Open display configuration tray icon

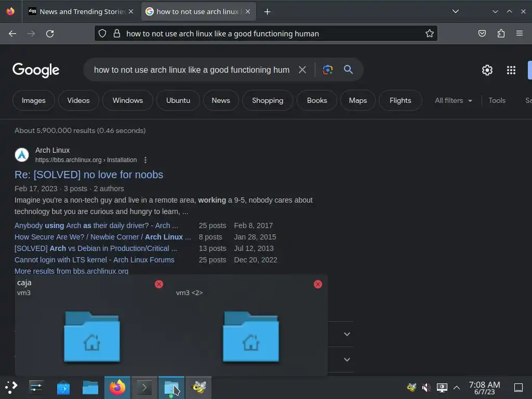click(442, 388)
